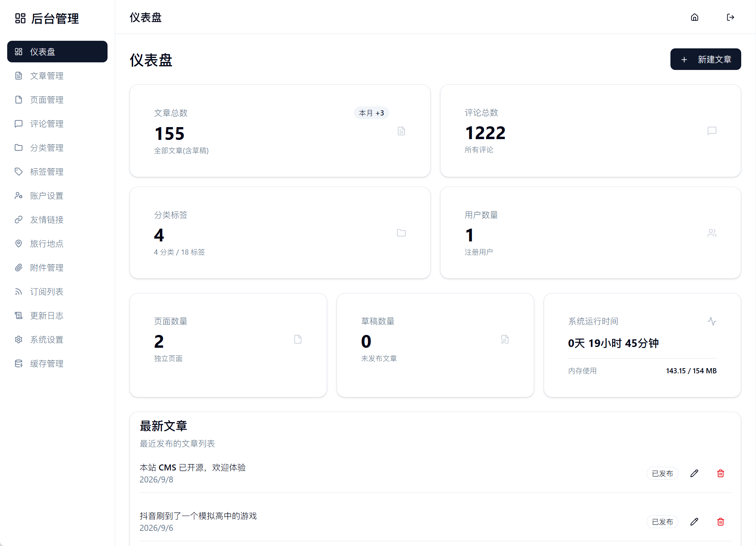
Task: Click the logout icon in header
Action: click(x=730, y=17)
